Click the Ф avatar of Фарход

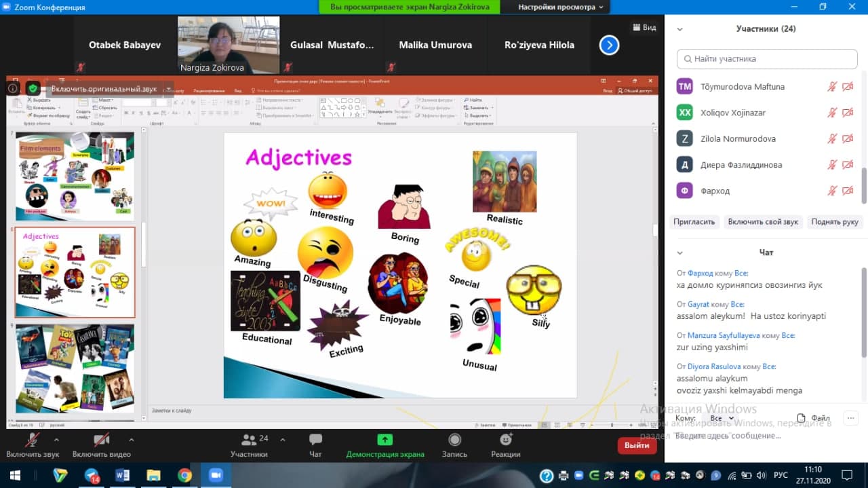pyautogui.click(x=685, y=191)
